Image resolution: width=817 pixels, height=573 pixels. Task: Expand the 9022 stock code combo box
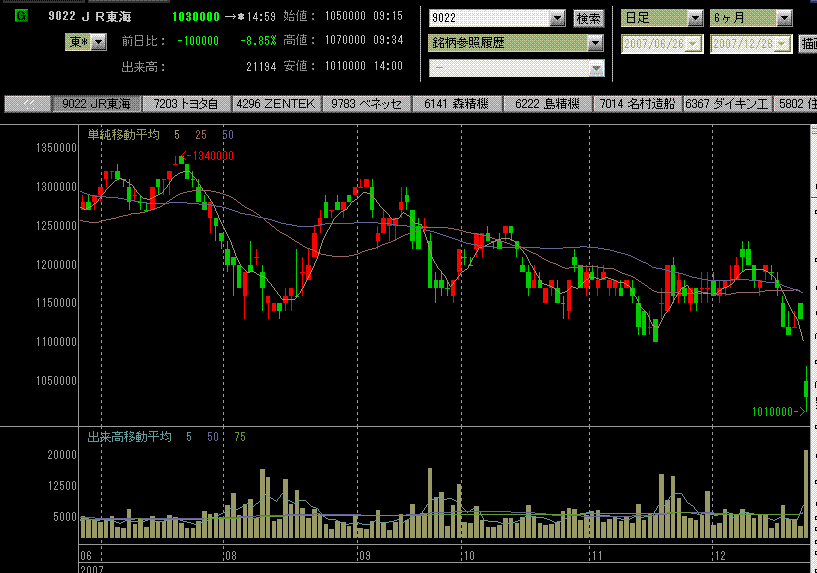[557, 18]
